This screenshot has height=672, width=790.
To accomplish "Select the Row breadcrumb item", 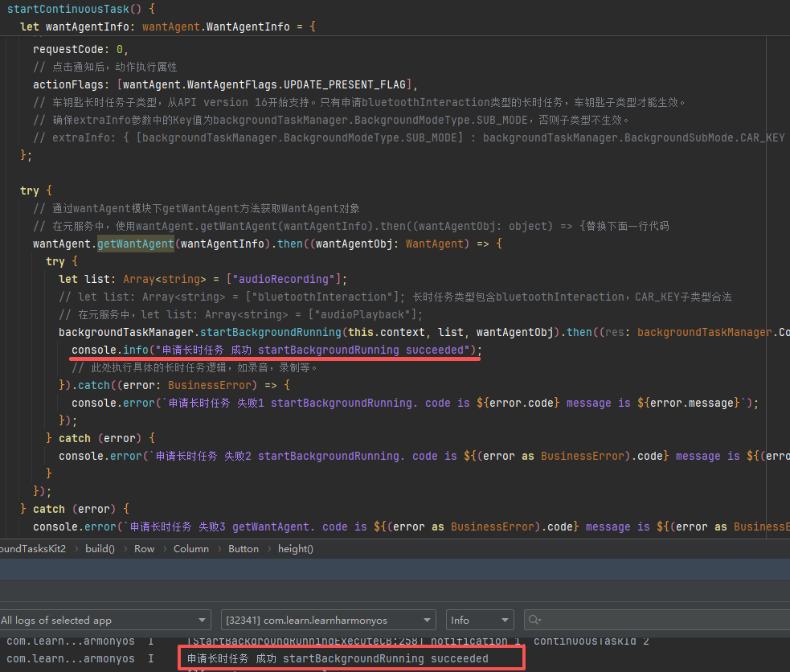I will 144,548.
